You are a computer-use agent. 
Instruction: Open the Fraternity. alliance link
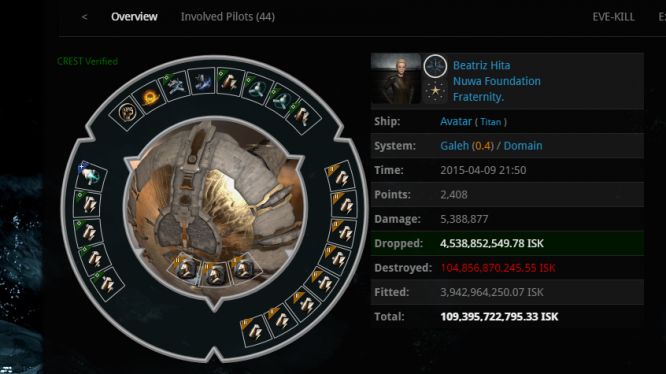pos(478,97)
